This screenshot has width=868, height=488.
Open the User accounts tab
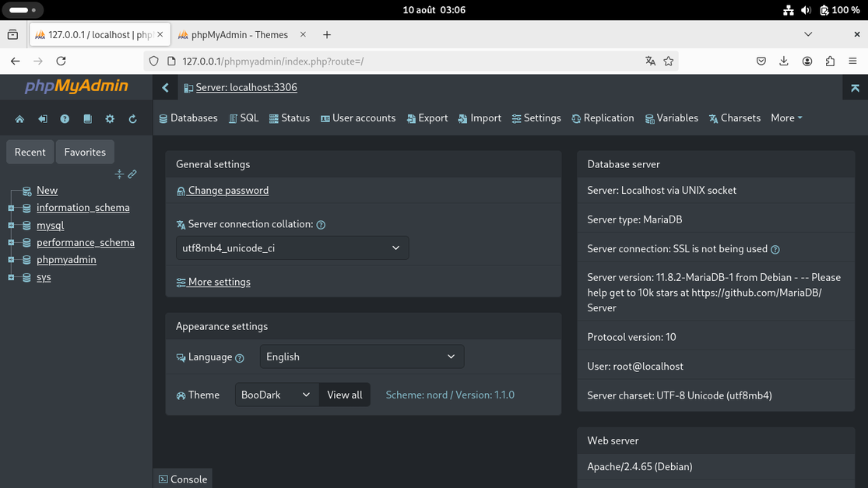pos(358,118)
